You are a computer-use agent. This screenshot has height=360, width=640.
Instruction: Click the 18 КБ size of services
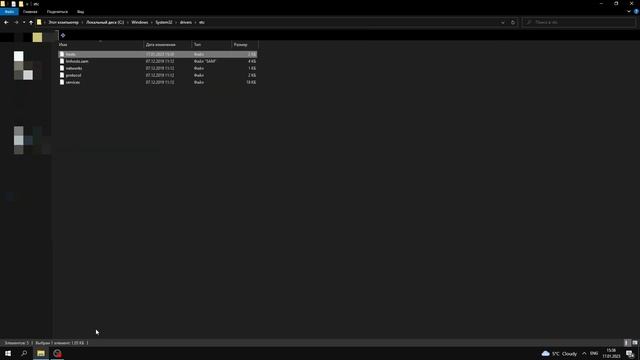click(x=251, y=82)
